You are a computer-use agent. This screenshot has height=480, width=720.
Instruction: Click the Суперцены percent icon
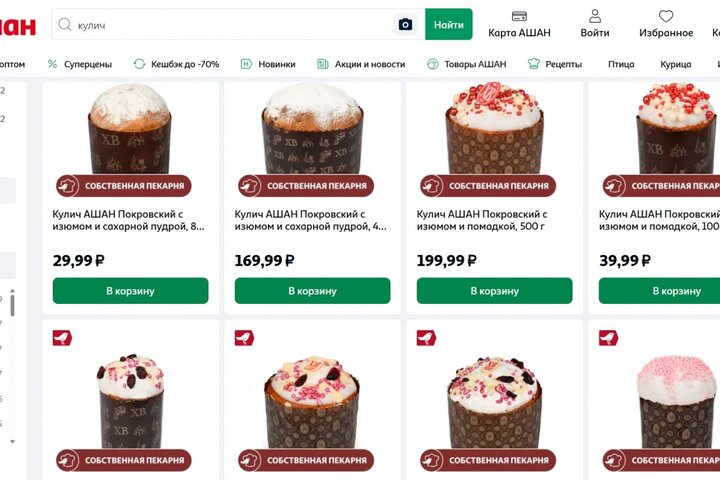pyautogui.click(x=52, y=64)
